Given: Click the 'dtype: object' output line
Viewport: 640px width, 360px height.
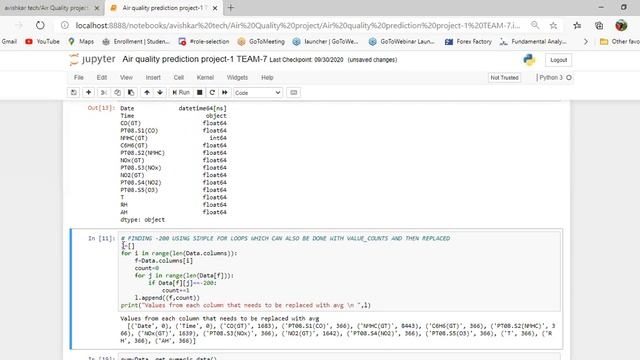Looking at the screenshot, I should click(x=142, y=220).
